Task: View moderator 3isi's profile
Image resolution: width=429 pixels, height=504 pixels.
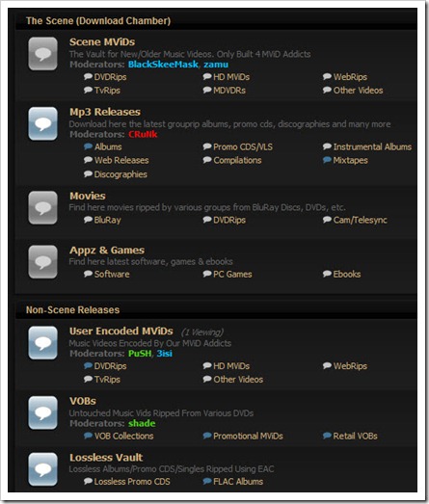Action: (164, 354)
